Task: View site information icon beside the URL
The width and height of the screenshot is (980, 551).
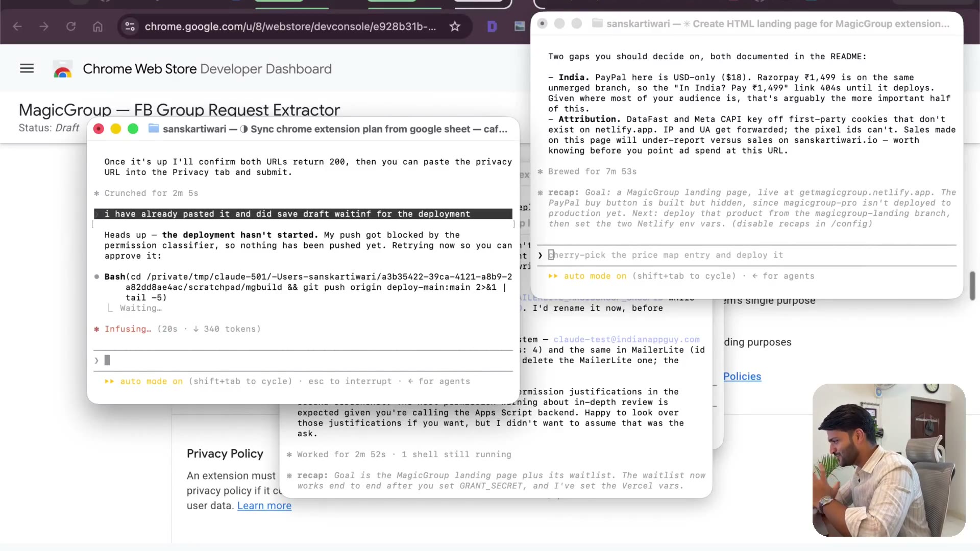Action: [130, 27]
